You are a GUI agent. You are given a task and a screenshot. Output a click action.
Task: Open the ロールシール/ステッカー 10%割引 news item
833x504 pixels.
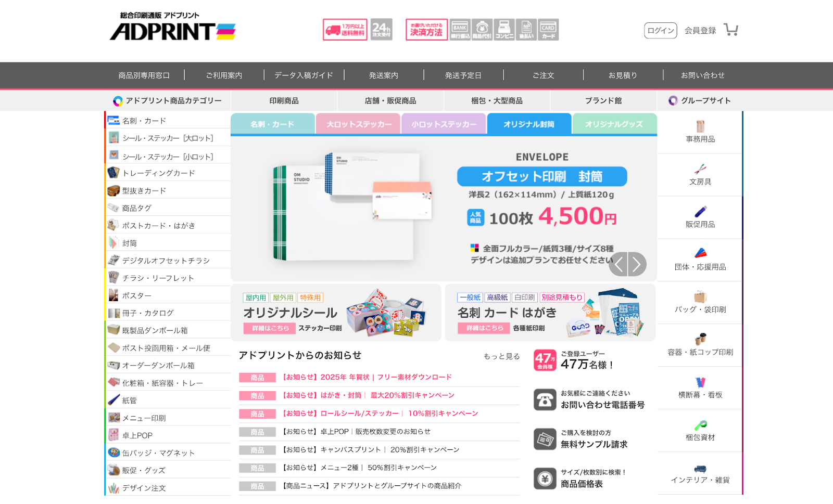tap(380, 413)
